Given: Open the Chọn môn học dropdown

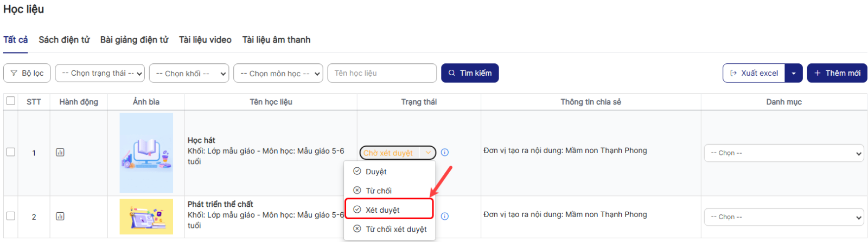Looking at the screenshot, I should (278, 73).
